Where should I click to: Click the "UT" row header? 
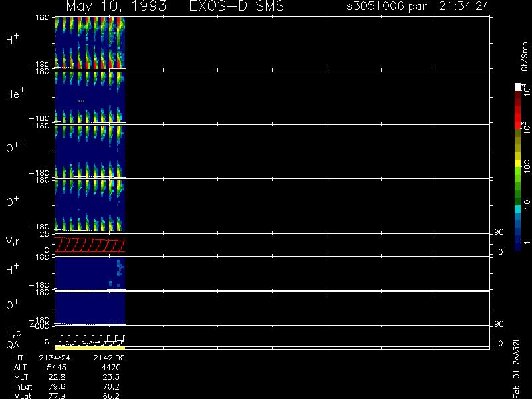(19, 358)
